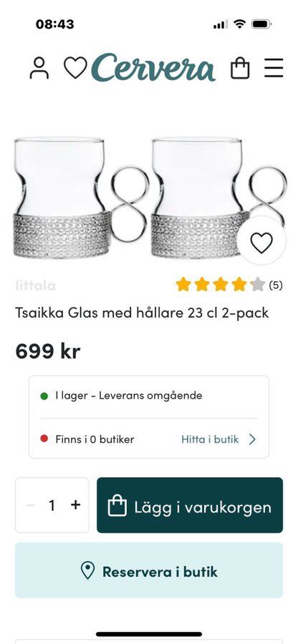Open the hamburger menu
Screen dimensions: 298x644
pos(274,68)
